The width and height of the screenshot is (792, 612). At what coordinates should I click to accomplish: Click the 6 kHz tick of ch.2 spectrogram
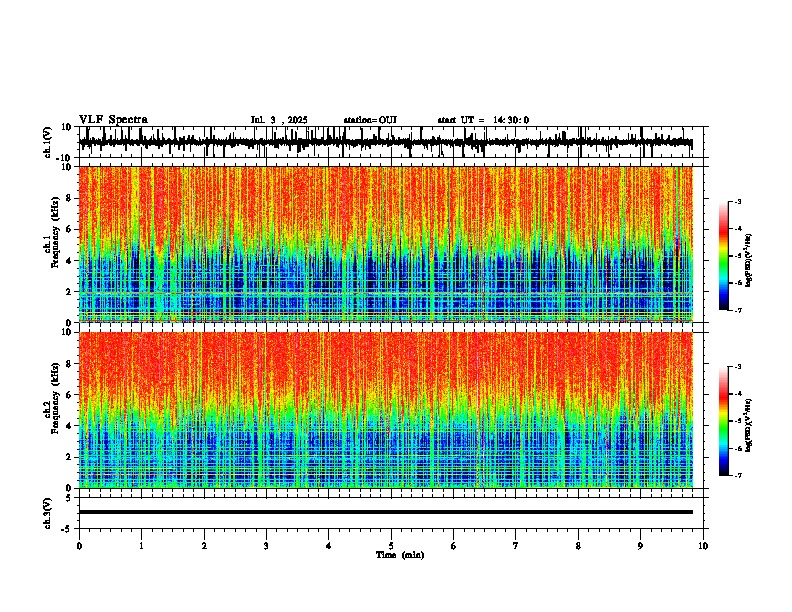coord(69,394)
